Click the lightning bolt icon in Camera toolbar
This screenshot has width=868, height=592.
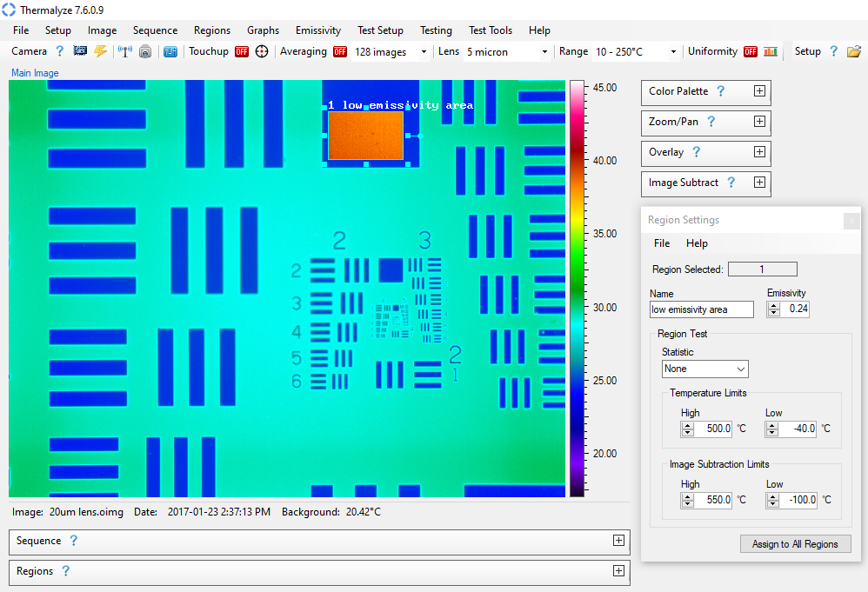(100, 51)
